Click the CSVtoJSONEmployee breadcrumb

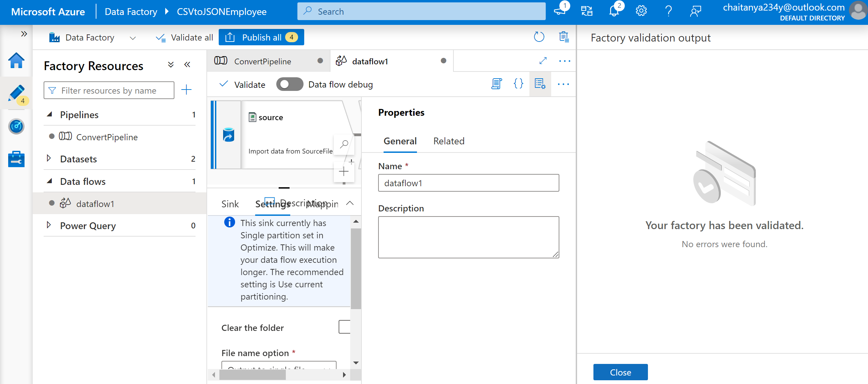tap(221, 12)
